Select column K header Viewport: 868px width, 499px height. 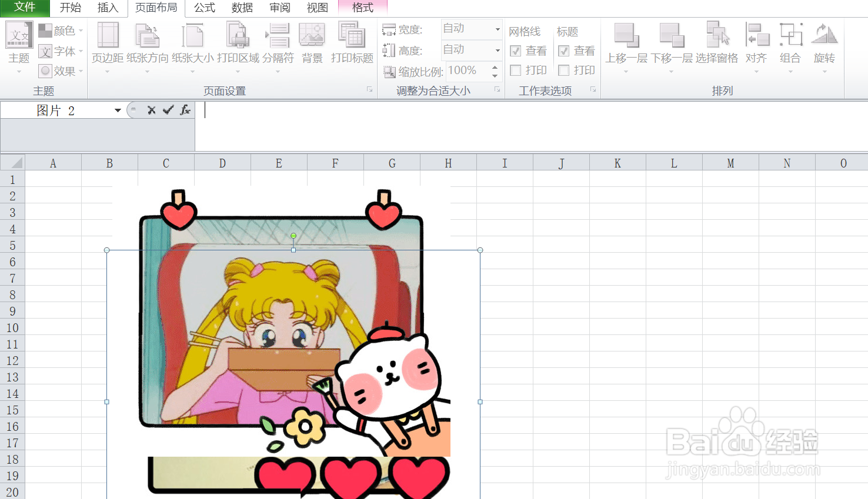pyautogui.click(x=617, y=163)
